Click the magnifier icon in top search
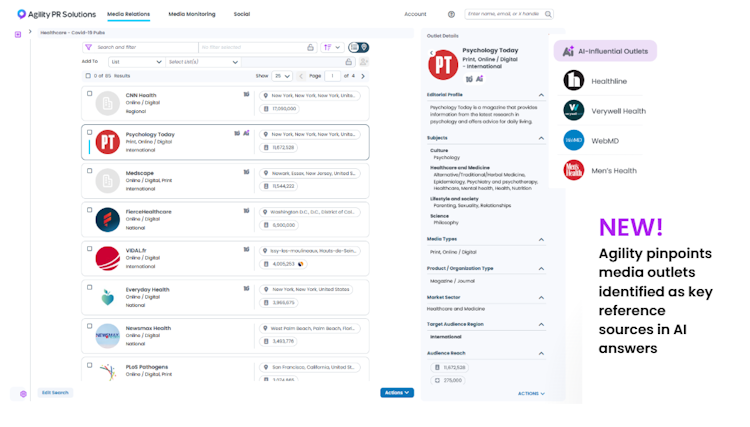The width and height of the screenshot is (750, 427). [x=548, y=14]
